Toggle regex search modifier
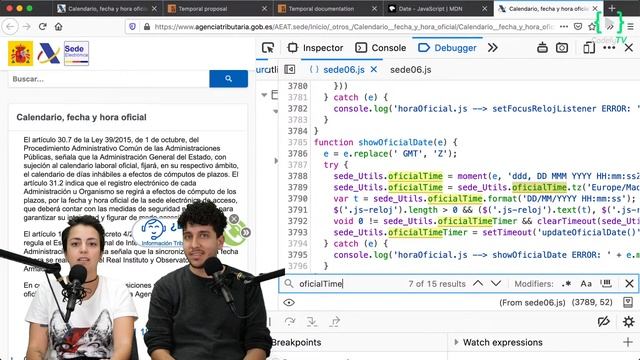The image size is (640, 360). click(x=566, y=284)
